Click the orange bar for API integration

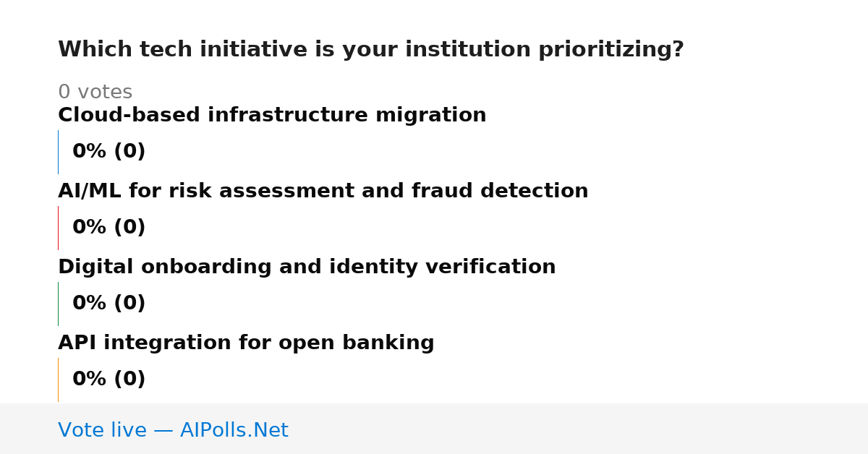(59, 380)
